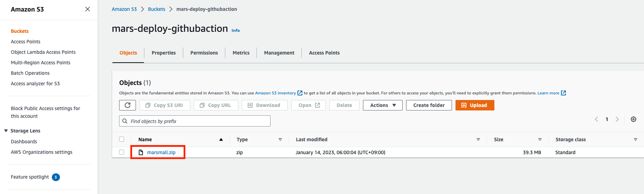The height and width of the screenshot is (194, 644).
Task: Open Access Points in the sidebar
Action: [26, 42]
